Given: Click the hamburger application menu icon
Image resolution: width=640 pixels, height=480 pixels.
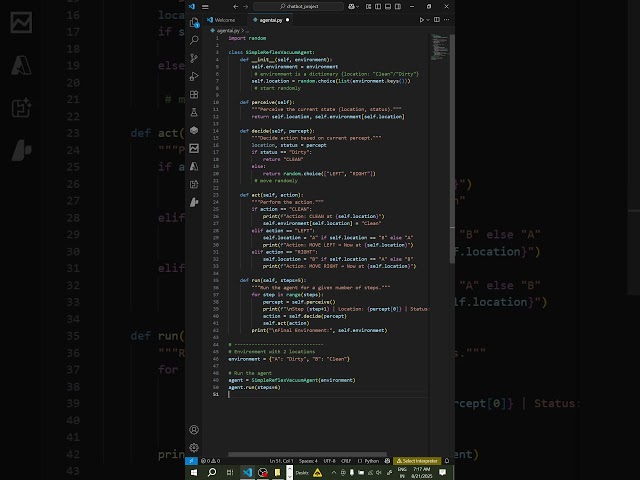Looking at the screenshot, I should click(205, 7).
